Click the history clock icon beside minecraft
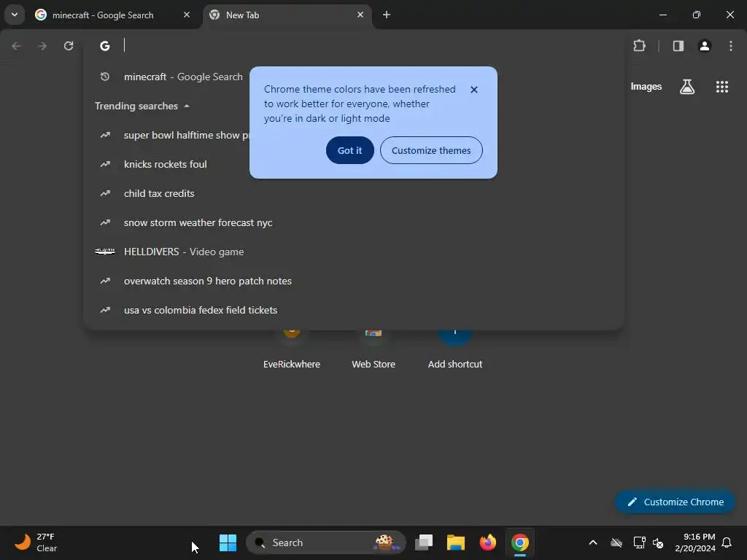747x560 pixels. coord(105,77)
